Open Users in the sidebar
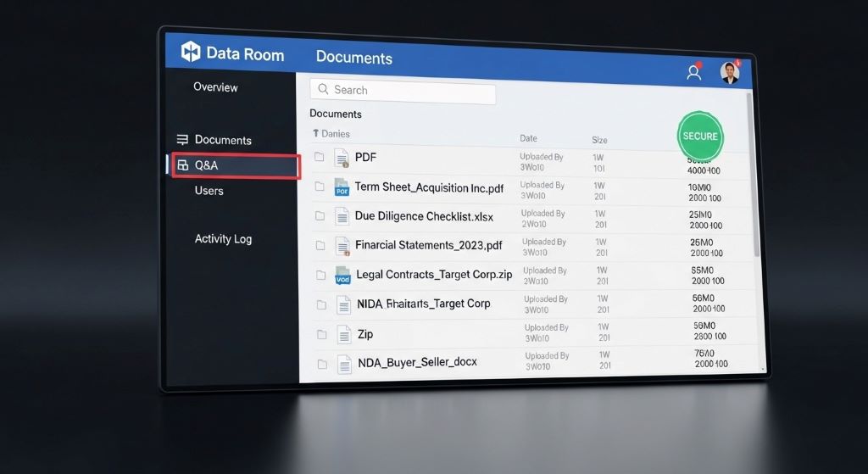Viewport: 868px width, 474px height. tap(209, 191)
